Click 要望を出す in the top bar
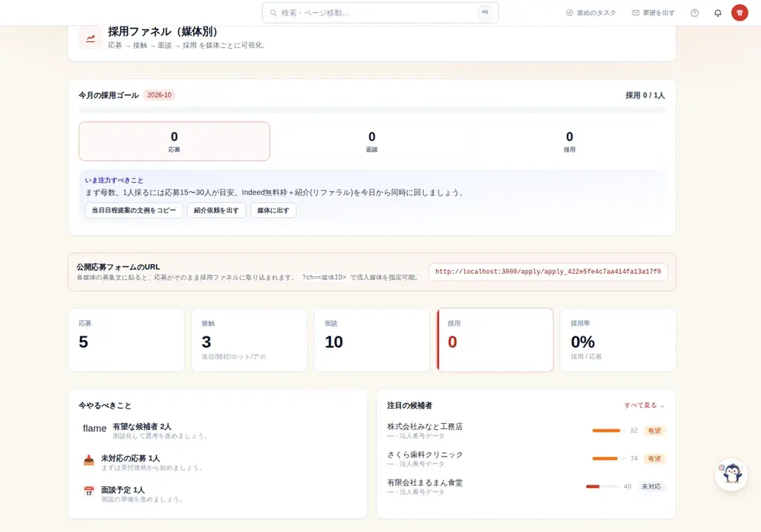 [x=653, y=13]
